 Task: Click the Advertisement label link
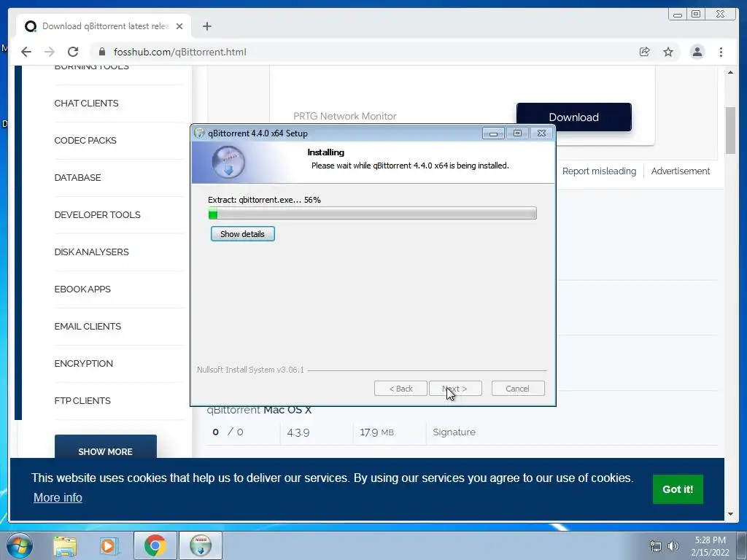coord(681,171)
